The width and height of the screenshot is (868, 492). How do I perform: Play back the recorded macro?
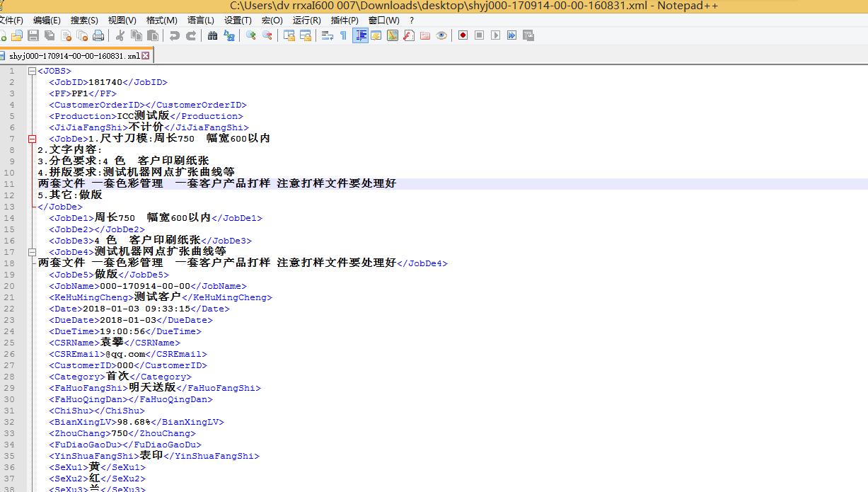pyautogui.click(x=495, y=35)
